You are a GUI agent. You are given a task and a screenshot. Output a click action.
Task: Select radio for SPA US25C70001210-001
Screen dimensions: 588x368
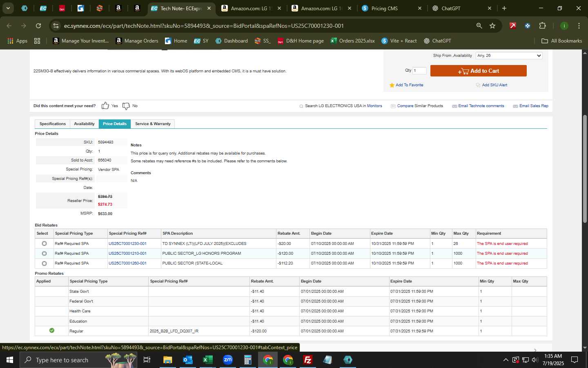tap(44, 254)
